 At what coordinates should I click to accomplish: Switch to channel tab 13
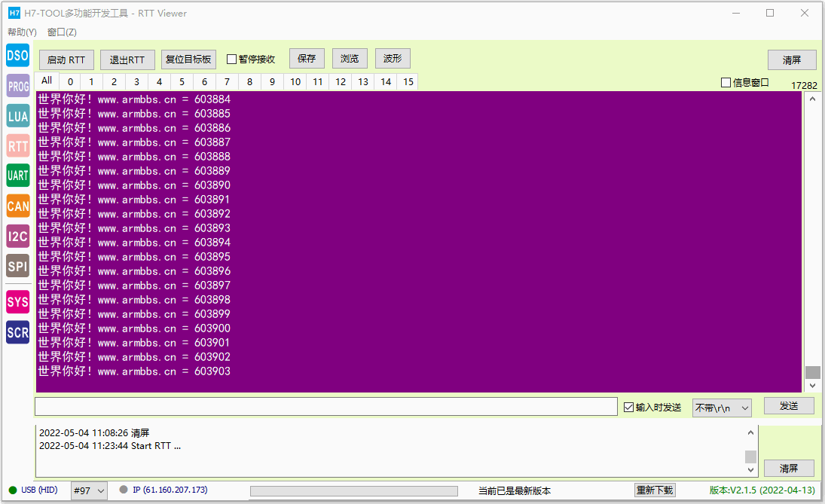[363, 81]
